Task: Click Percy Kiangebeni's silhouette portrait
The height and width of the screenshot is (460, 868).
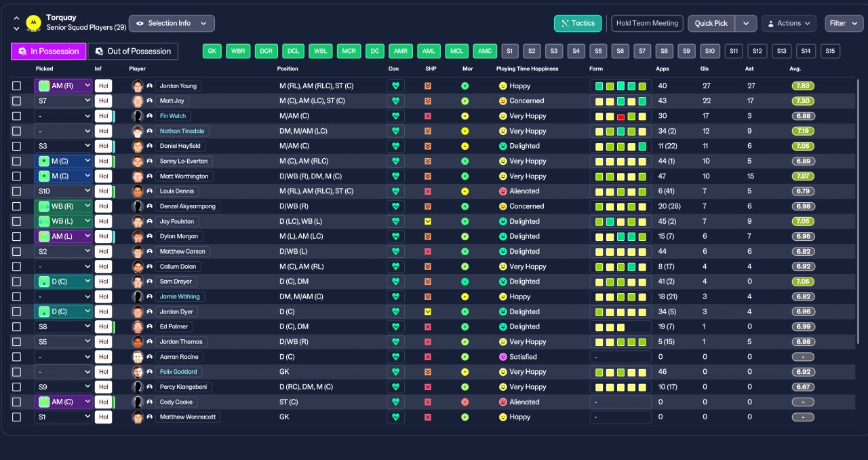Action: pos(138,387)
